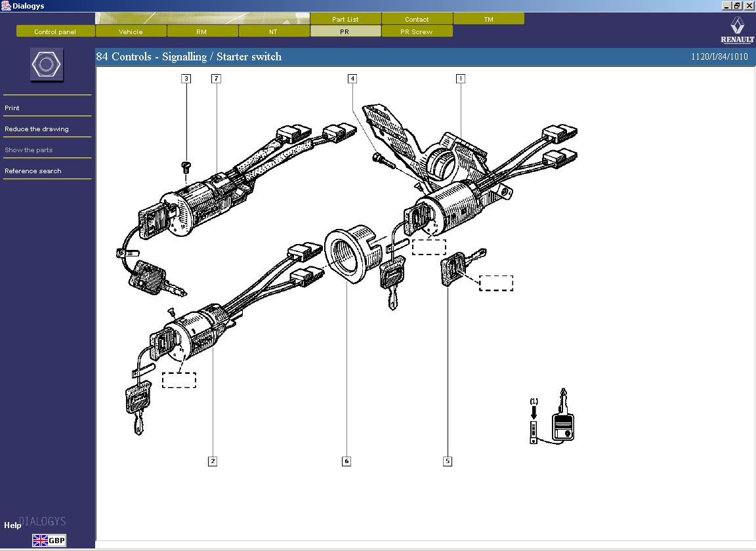This screenshot has height=551, width=756.
Task: Select part callout number 2
Action: (x=213, y=461)
